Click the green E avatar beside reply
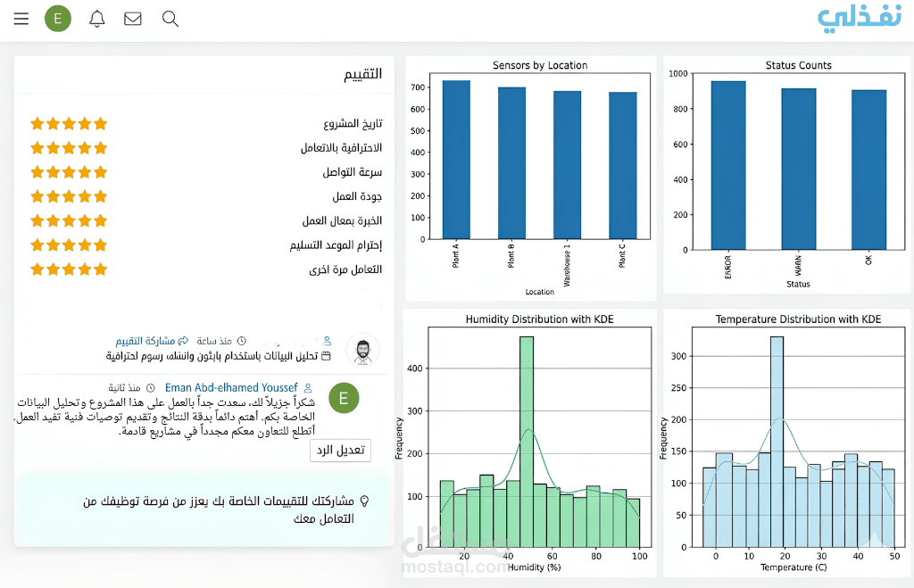This screenshot has height=588, width=914. (x=344, y=398)
